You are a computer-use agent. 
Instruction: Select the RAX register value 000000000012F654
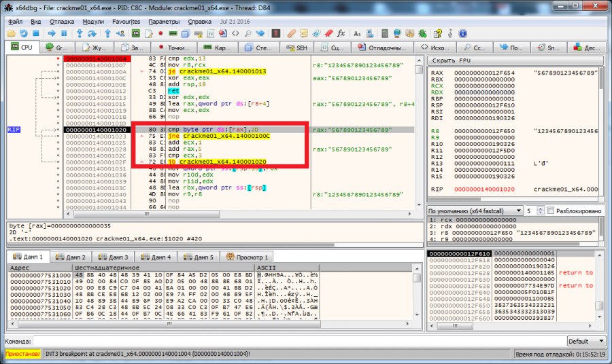pos(484,73)
